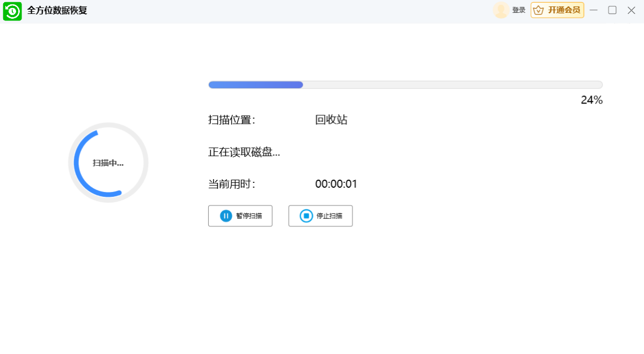The width and height of the screenshot is (644, 354).
Task: Click the green app logo icon
Action: [x=12, y=11]
